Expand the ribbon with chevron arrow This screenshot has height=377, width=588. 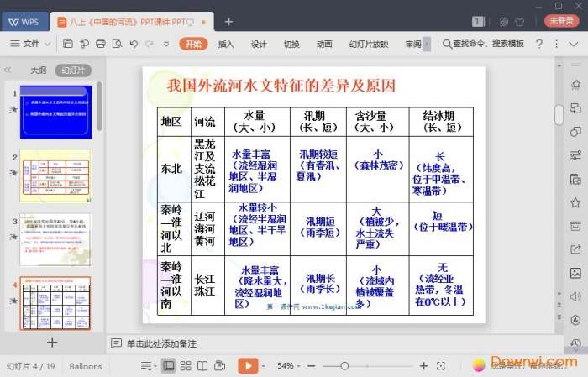pos(574,44)
